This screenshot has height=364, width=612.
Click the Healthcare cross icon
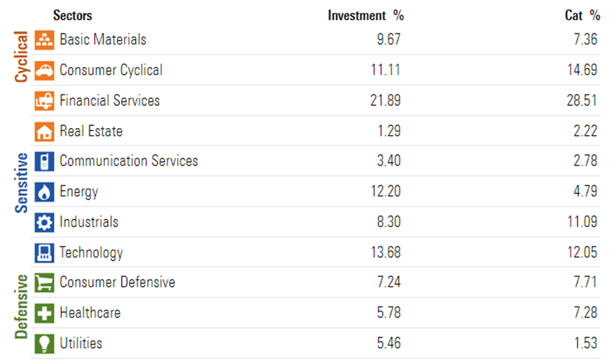(44, 313)
